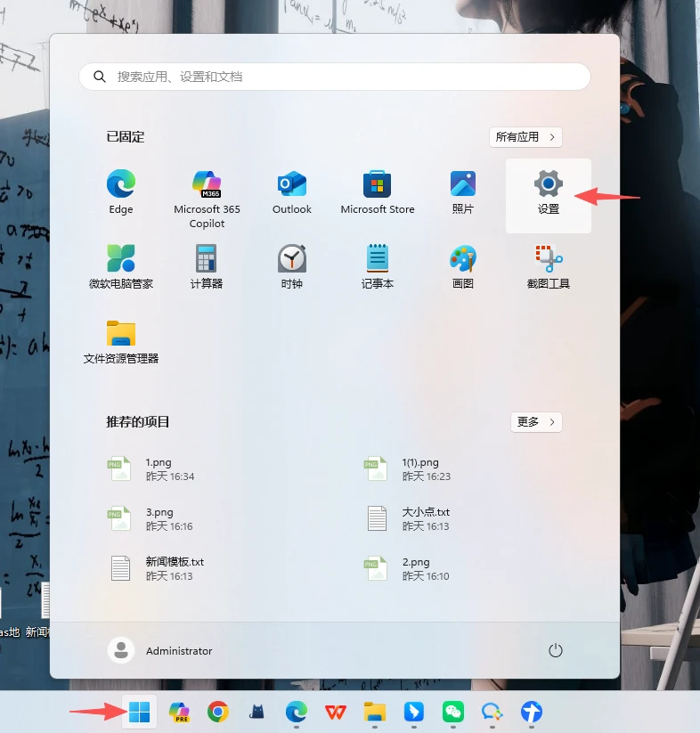
Task: Click the Windows Start button on taskbar
Action: coord(139,712)
